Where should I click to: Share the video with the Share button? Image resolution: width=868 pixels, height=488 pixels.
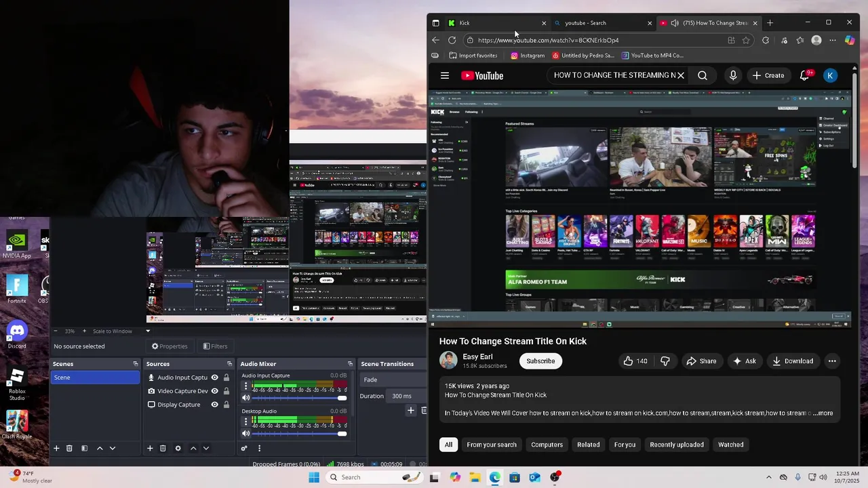(701, 361)
